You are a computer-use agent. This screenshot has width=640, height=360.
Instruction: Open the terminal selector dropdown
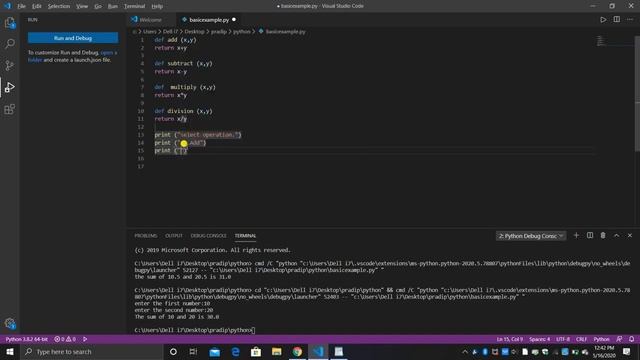(x=531, y=236)
